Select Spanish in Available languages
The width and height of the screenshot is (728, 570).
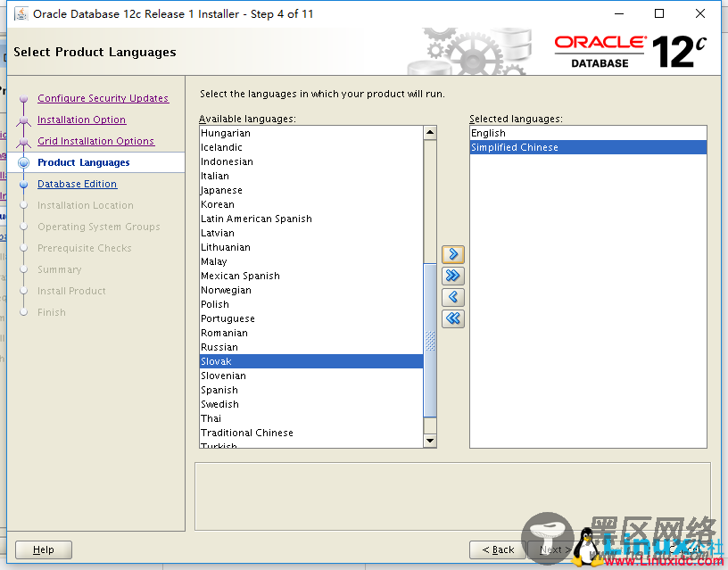pos(311,390)
